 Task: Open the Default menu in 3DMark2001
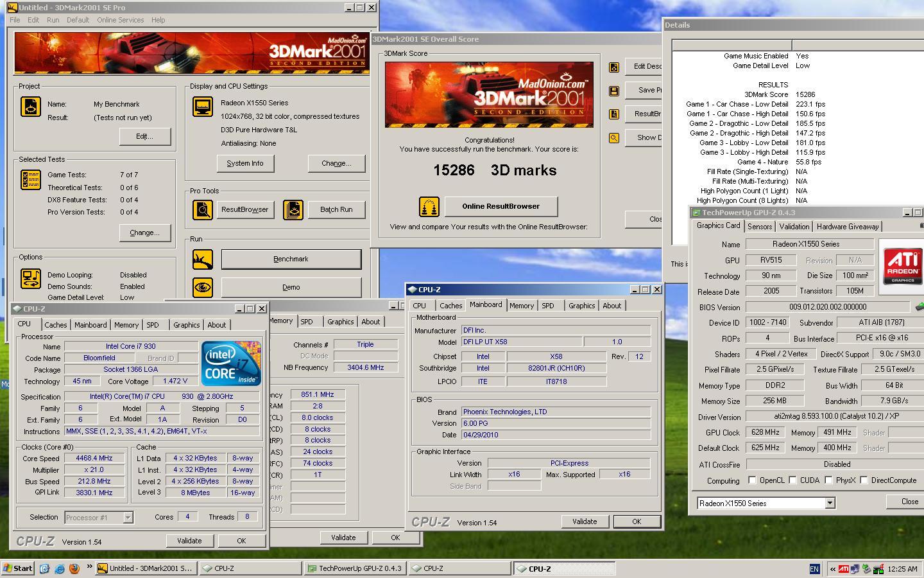pos(78,20)
